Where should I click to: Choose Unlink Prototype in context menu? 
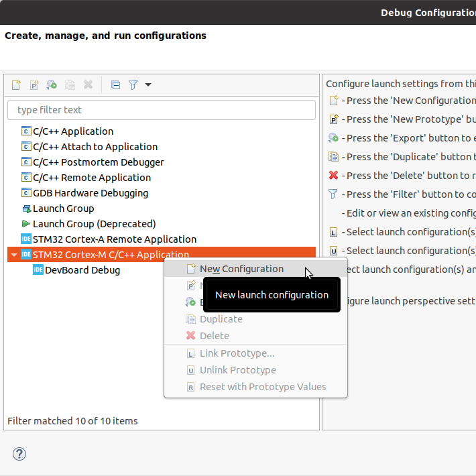coord(255,370)
